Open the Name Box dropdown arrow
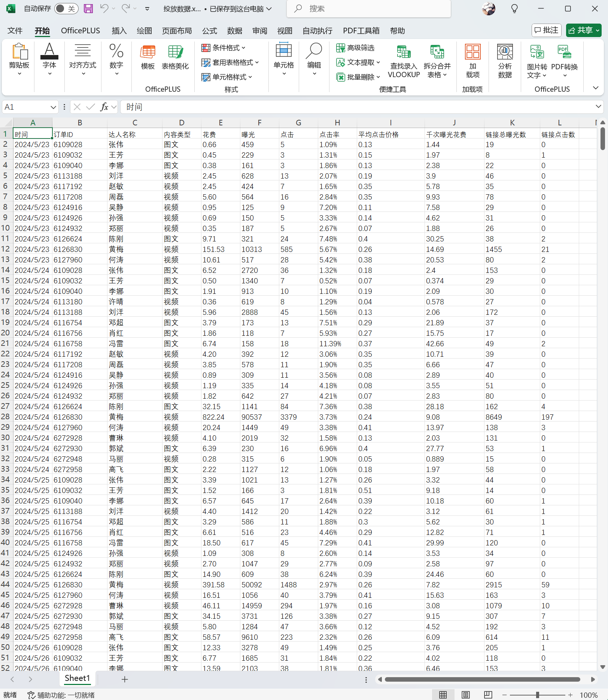The image size is (608, 700). [53, 107]
